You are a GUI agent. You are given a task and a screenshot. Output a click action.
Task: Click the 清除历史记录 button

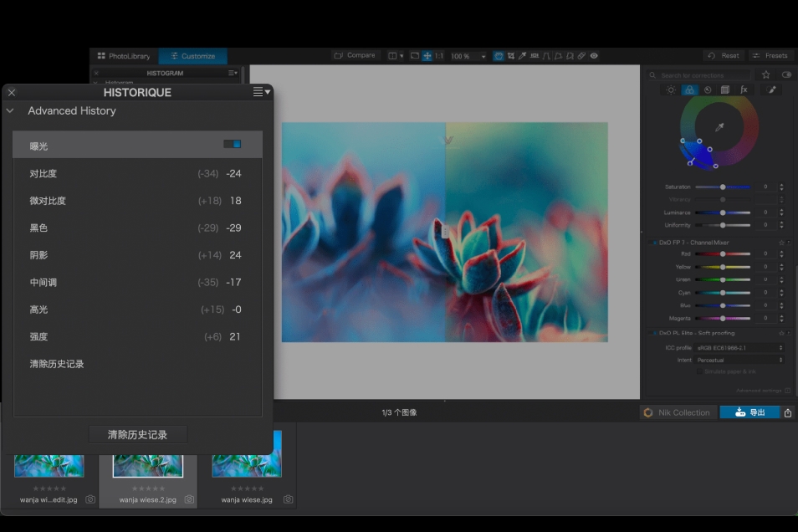coord(137,433)
